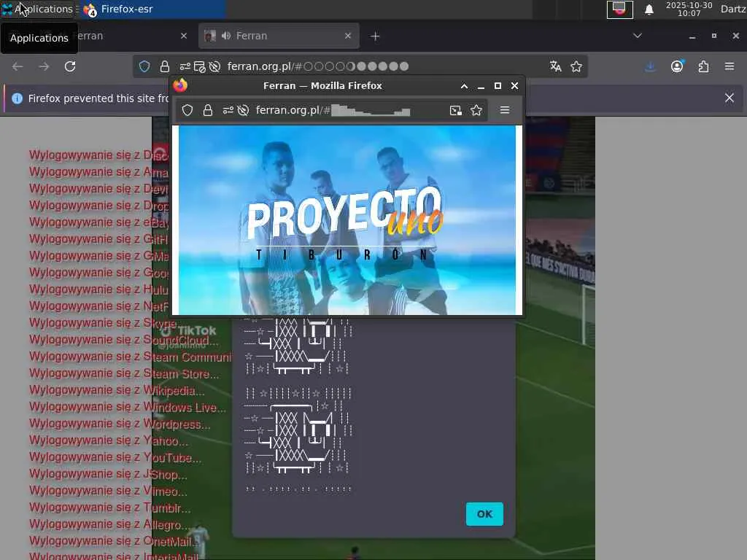This screenshot has width=747, height=560.
Task: Open permissions icon in popup address bar
Action: click(x=228, y=111)
